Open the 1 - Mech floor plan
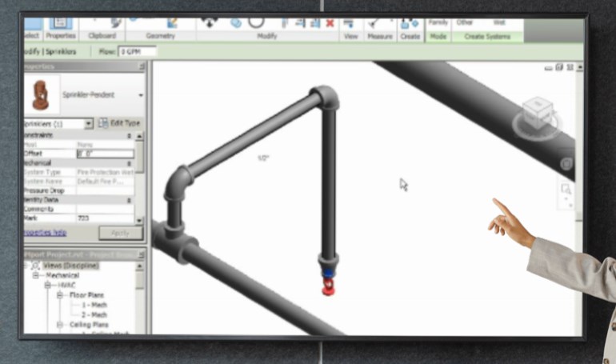Screen dimensions: 616x364 (94, 305)
